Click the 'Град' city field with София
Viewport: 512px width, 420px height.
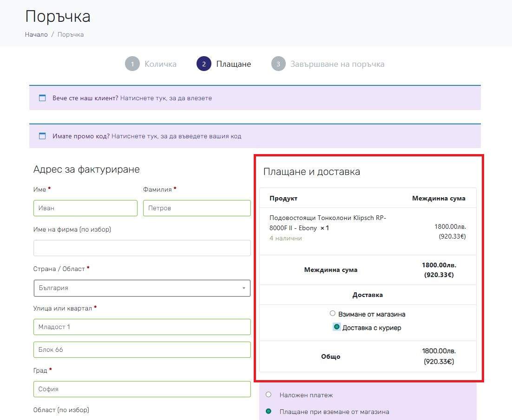pyautogui.click(x=142, y=389)
